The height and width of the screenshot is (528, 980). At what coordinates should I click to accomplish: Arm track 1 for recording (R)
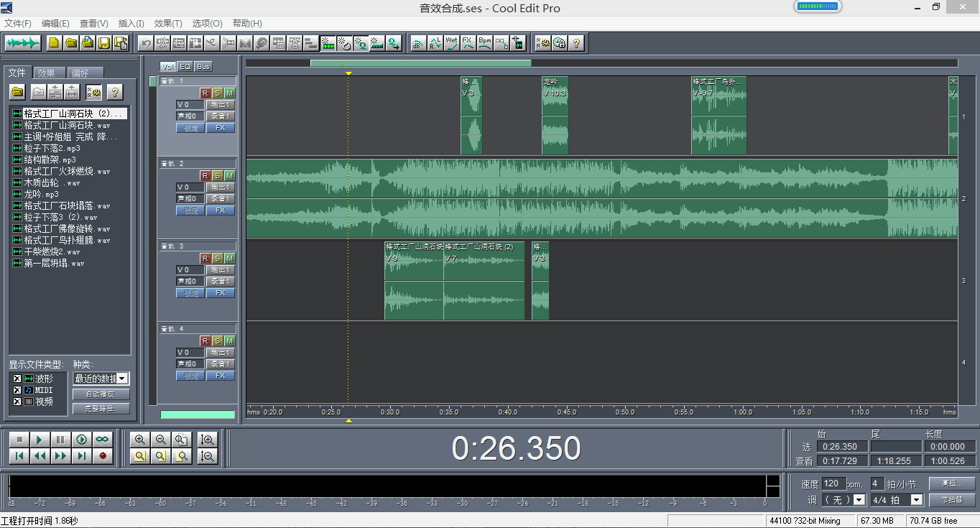205,93
